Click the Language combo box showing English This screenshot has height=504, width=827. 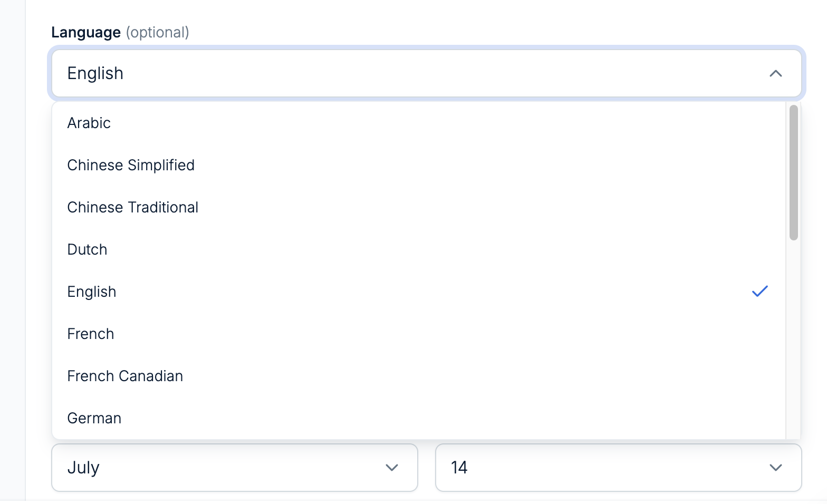coord(427,73)
